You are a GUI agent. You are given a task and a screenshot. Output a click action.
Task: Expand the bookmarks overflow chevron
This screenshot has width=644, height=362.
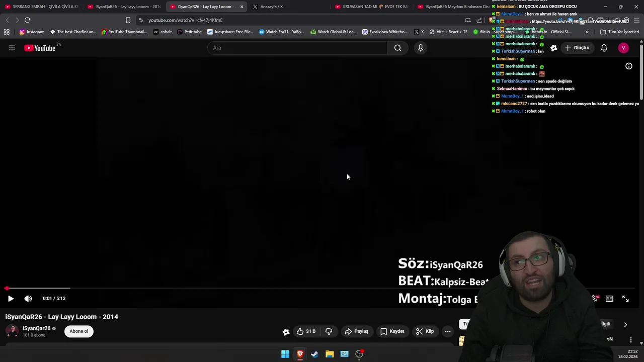(x=587, y=32)
